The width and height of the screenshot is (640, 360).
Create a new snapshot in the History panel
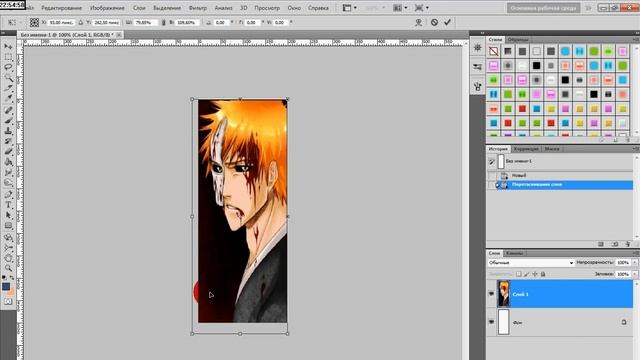click(x=615, y=244)
